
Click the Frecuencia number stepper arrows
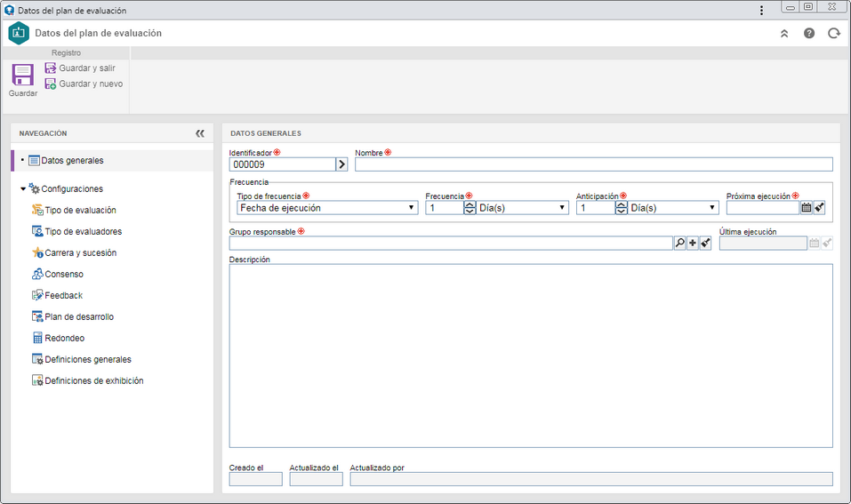(470, 208)
